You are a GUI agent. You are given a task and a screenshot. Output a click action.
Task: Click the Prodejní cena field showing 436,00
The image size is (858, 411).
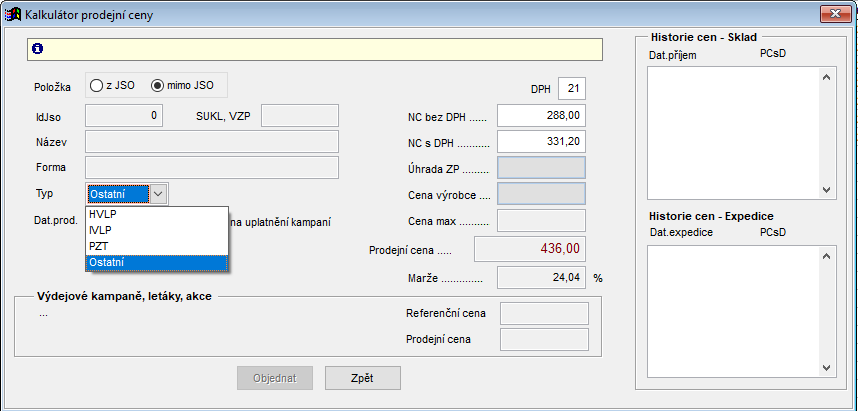pos(529,248)
